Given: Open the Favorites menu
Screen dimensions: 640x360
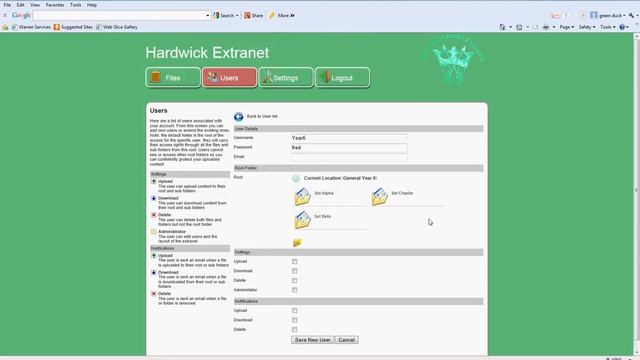Looking at the screenshot, I should tap(55, 5).
